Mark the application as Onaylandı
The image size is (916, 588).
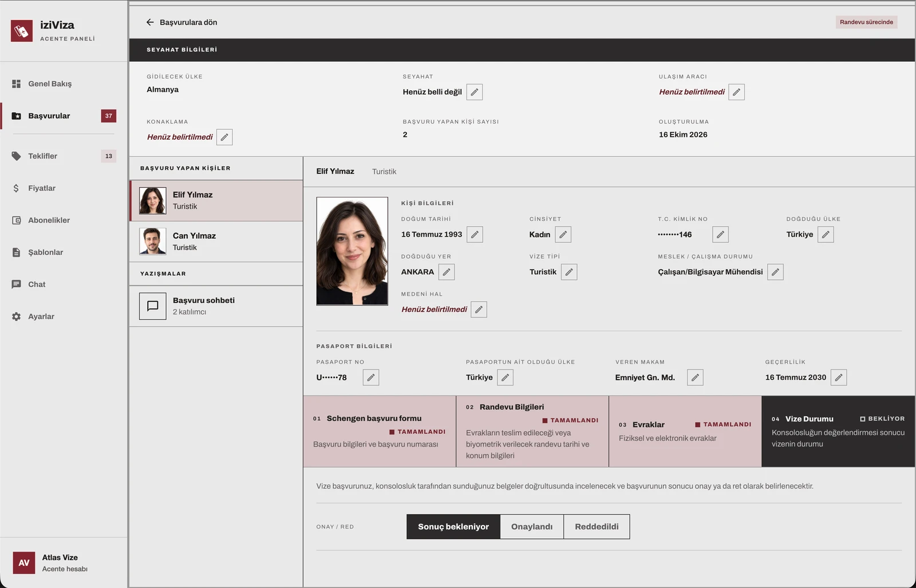coord(532,527)
